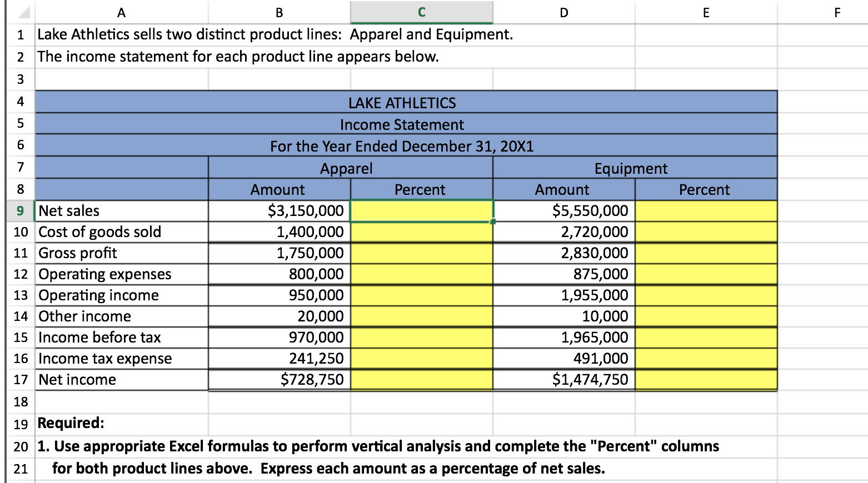Click Equipment value 1,965,000 cell

[564, 338]
